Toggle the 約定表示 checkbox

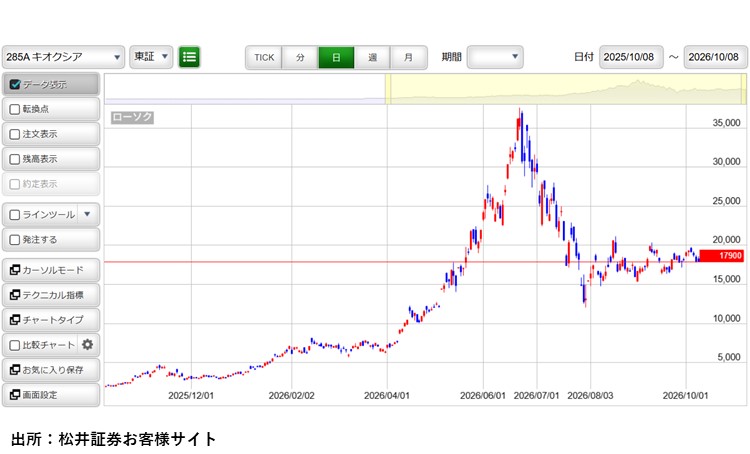pyautogui.click(x=15, y=184)
